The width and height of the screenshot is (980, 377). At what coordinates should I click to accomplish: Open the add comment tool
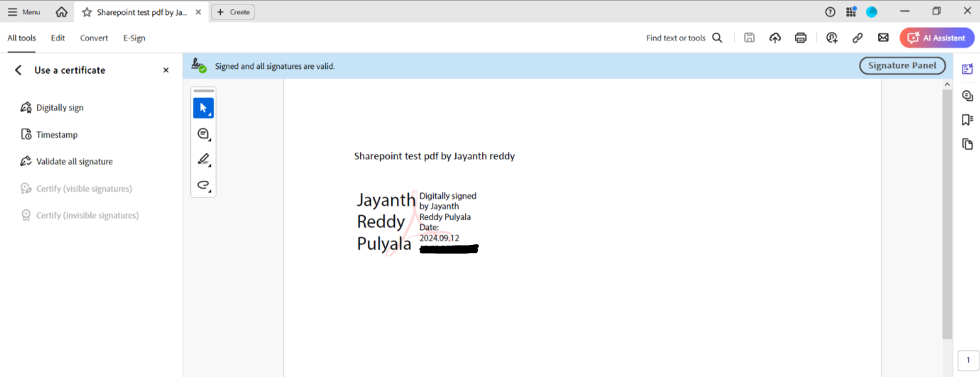click(x=202, y=133)
